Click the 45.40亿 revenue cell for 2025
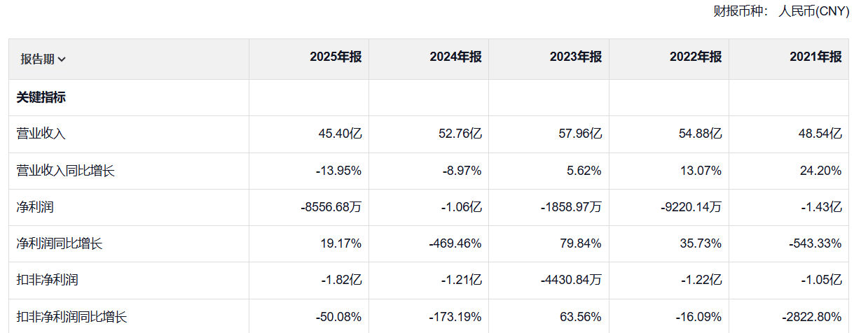Image resolution: width=868 pixels, height=333 pixels. 339,134
